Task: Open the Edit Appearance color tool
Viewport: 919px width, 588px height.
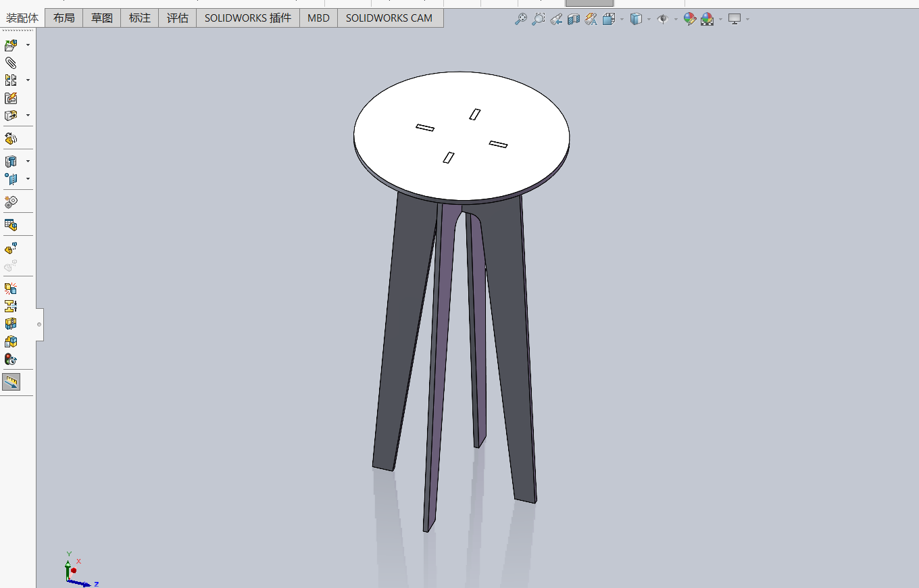Action: [689, 19]
